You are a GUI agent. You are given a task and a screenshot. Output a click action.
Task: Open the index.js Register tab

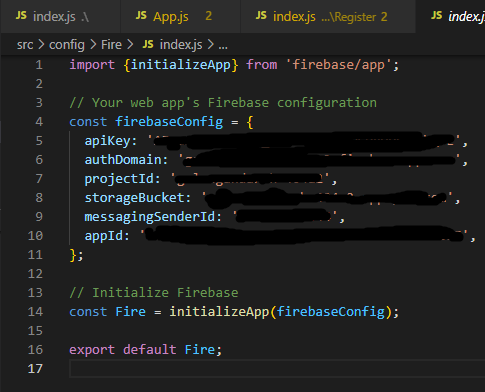[x=328, y=16]
